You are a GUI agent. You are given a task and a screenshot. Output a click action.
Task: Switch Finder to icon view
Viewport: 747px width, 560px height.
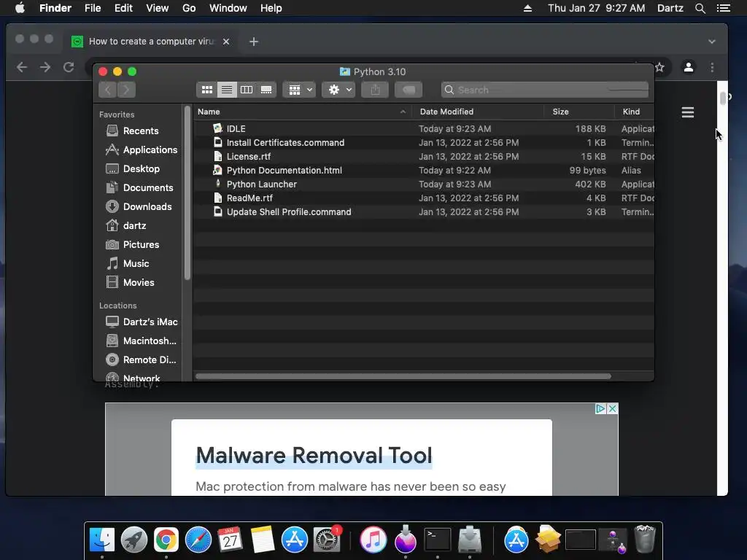click(x=206, y=90)
